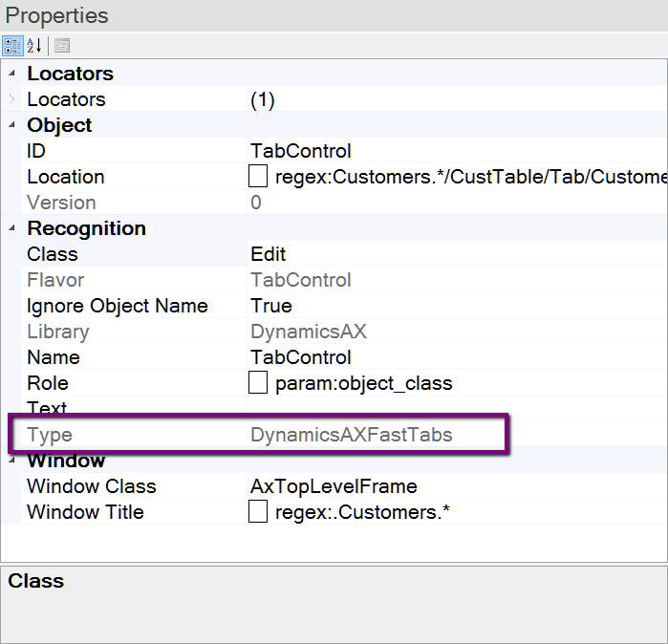Screen dimensions: 668x644
Task: Select the ID value TabControl field
Action: point(301,151)
